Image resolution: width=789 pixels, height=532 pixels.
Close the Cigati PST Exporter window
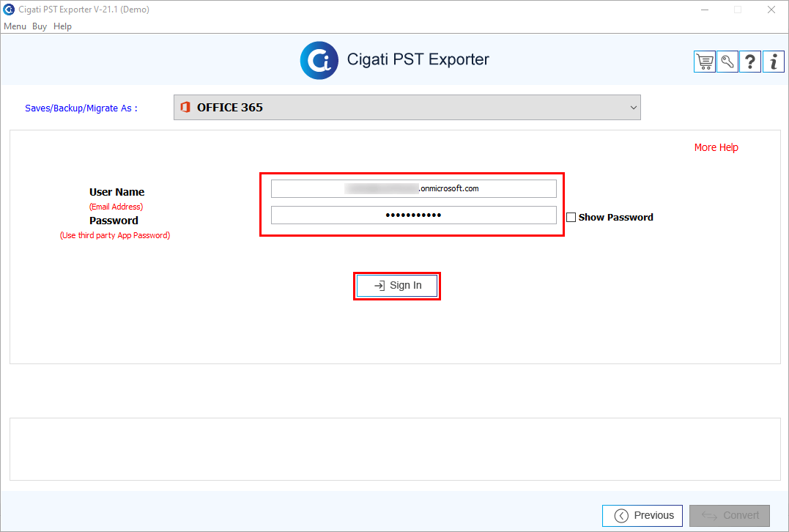[x=771, y=10]
